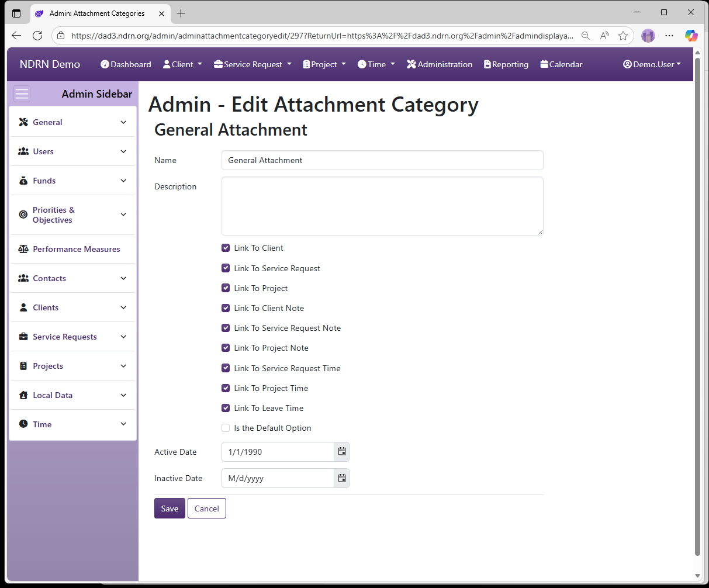Expand the Projects sidebar chevron

coord(123,366)
